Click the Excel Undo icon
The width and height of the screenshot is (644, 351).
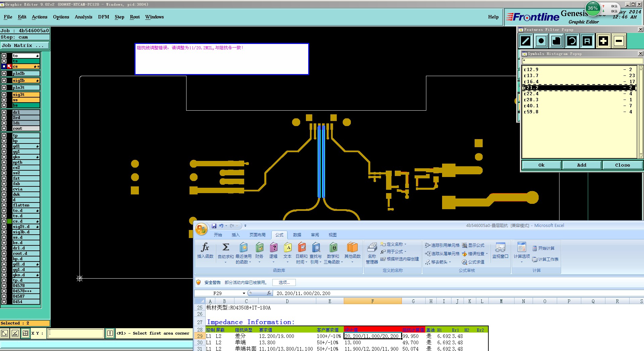click(x=221, y=226)
